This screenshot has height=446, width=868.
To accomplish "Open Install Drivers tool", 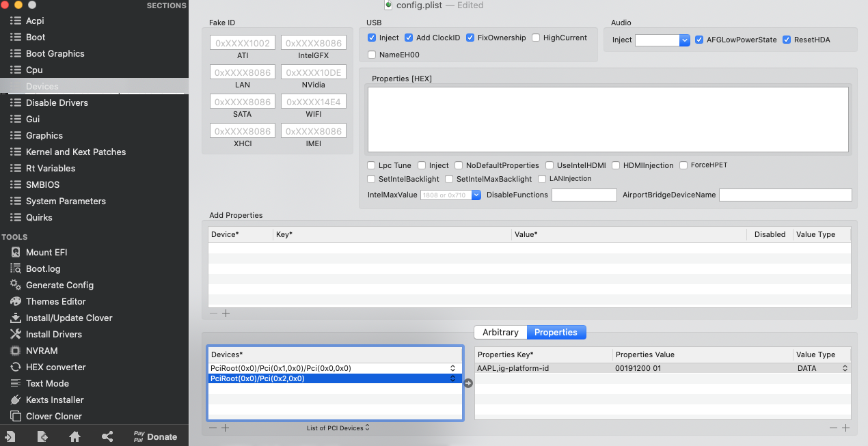I will click(53, 334).
